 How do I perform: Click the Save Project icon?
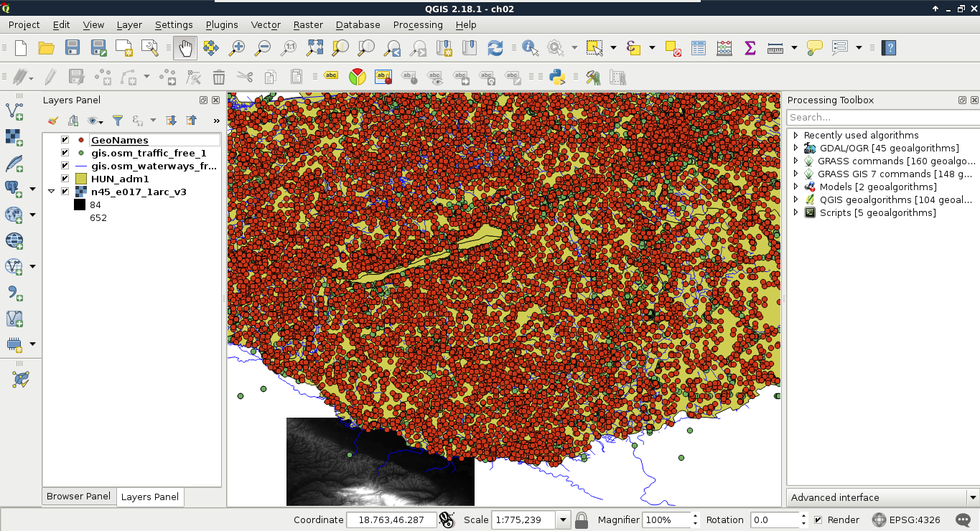(72, 48)
